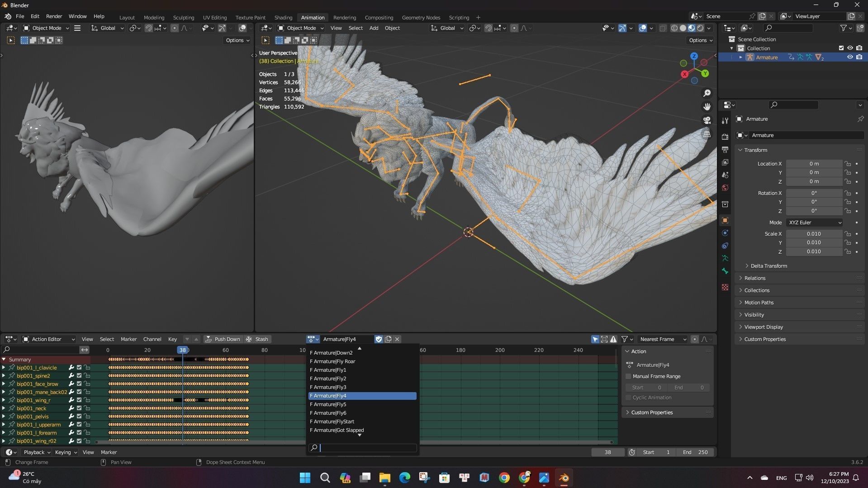Image resolution: width=868 pixels, height=488 pixels.
Task: Open the Render properties tab icon
Action: pyautogui.click(x=725, y=137)
